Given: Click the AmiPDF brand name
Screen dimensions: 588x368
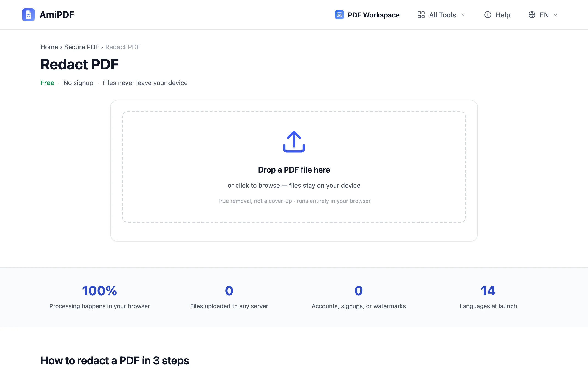Looking at the screenshot, I should (57, 14).
